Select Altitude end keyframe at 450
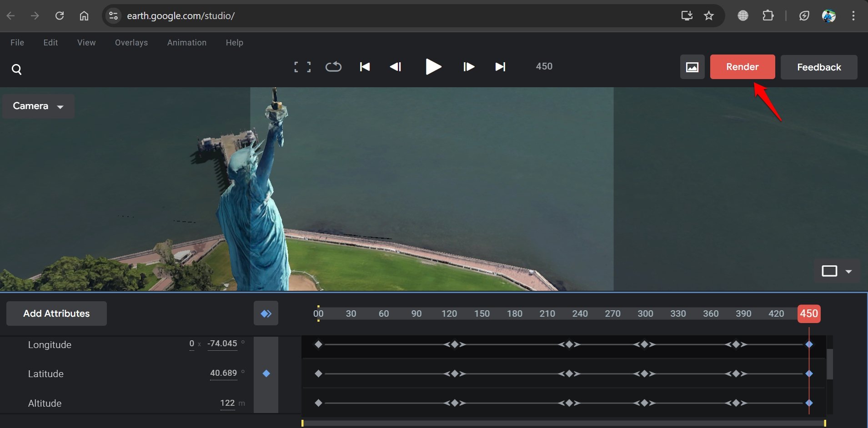Image resolution: width=868 pixels, height=428 pixels. (x=809, y=403)
